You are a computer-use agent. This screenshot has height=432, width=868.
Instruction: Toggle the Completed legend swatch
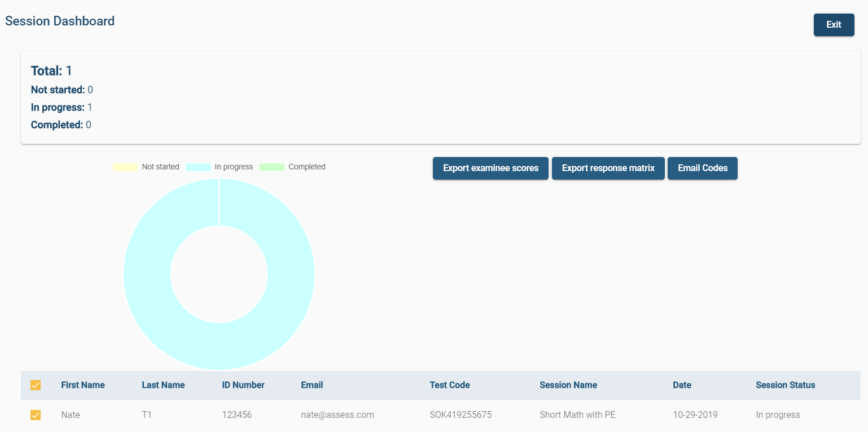tap(271, 167)
